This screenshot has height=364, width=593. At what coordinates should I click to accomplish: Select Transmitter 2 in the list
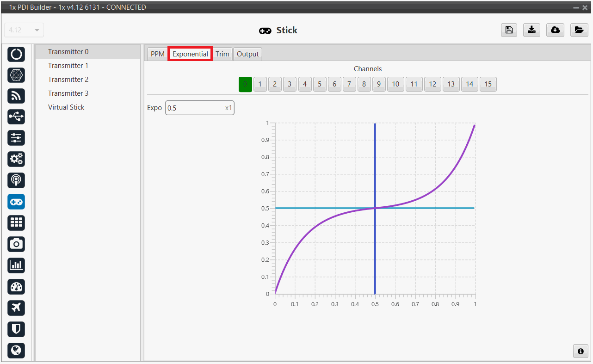[x=68, y=80]
